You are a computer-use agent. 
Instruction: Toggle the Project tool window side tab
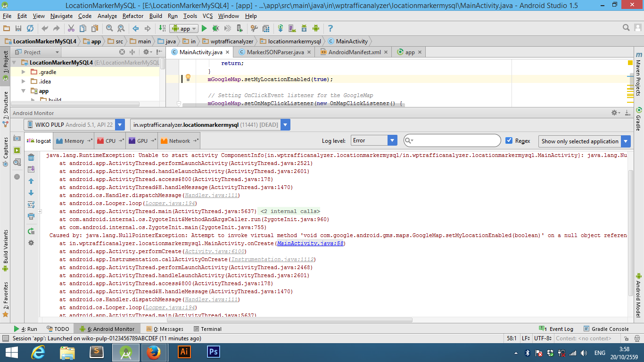(x=5, y=65)
